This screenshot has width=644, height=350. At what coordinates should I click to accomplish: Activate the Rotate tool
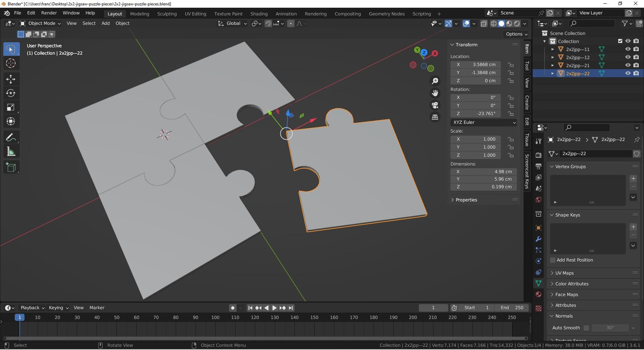coord(11,93)
